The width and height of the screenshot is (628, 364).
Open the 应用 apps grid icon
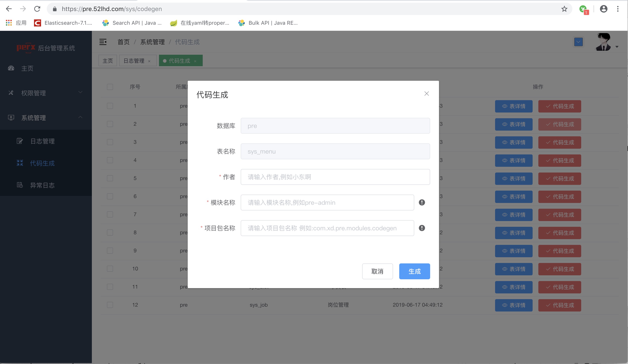coord(9,23)
